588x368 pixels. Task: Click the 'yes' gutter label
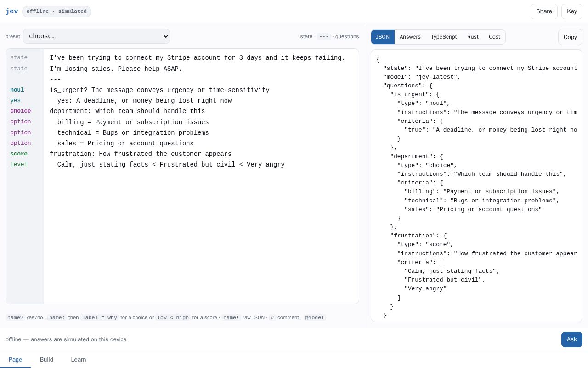[15, 101]
